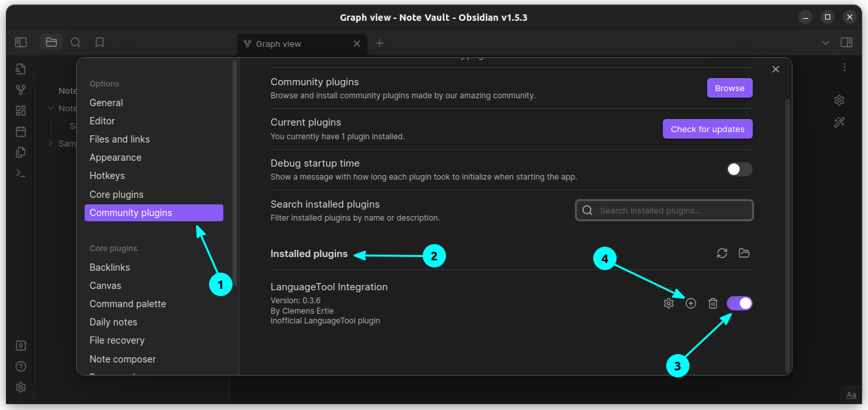Click the search icon in the top toolbar
This screenshot has height=410, width=868.
click(x=76, y=42)
